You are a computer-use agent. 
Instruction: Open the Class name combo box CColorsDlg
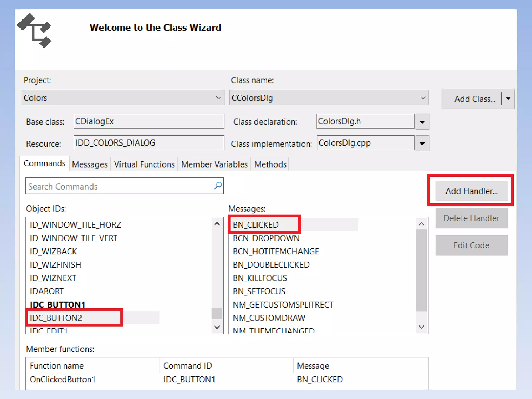(329, 98)
